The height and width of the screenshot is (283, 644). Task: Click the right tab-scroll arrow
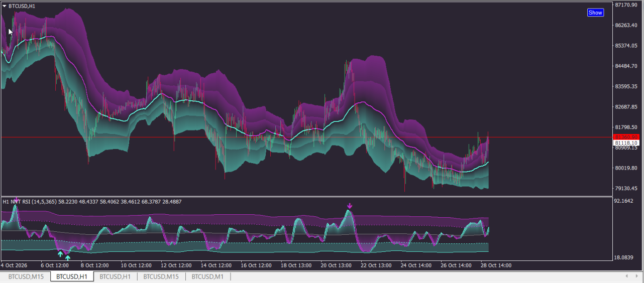pyautogui.click(x=637, y=276)
